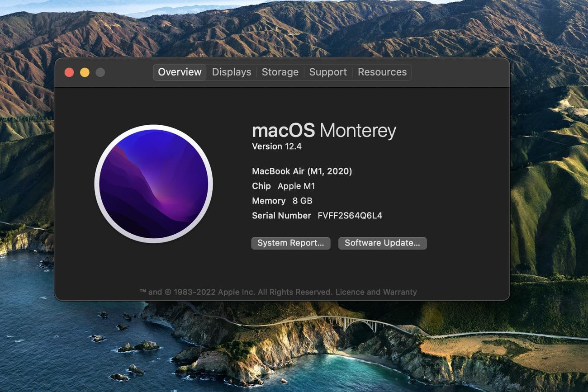
Task: Go to the Resources tab
Action: coord(382,72)
